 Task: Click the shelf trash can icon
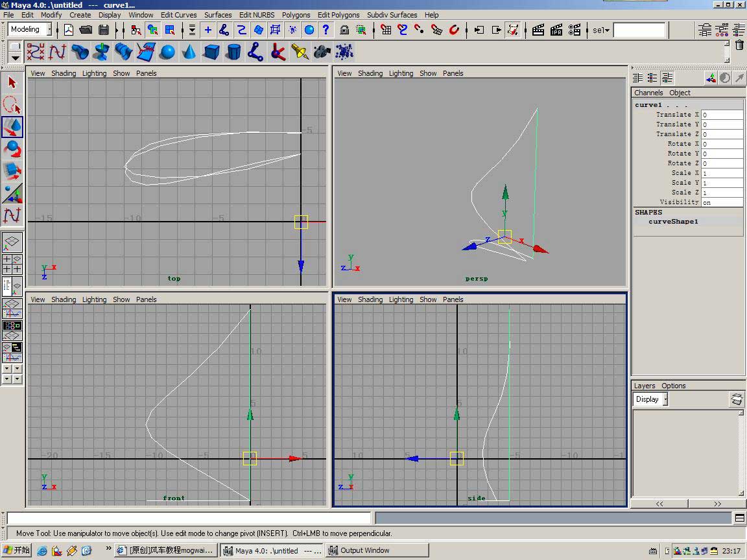point(739,45)
